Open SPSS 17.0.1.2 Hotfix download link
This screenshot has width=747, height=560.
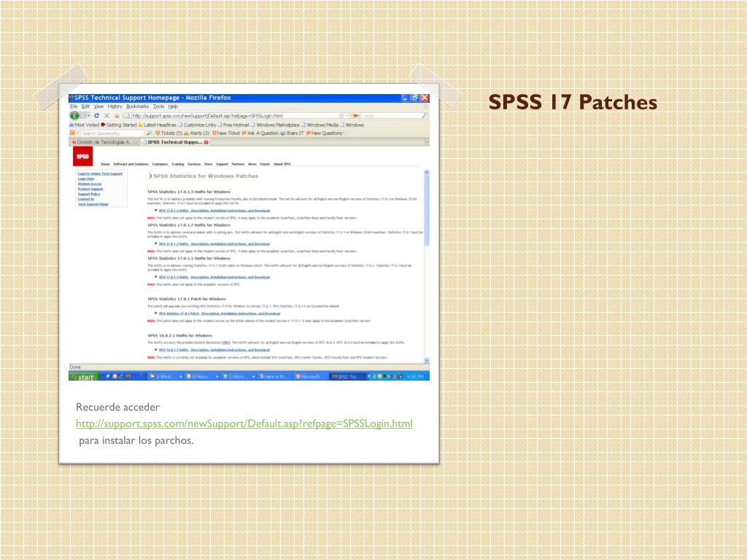coord(214,244)
